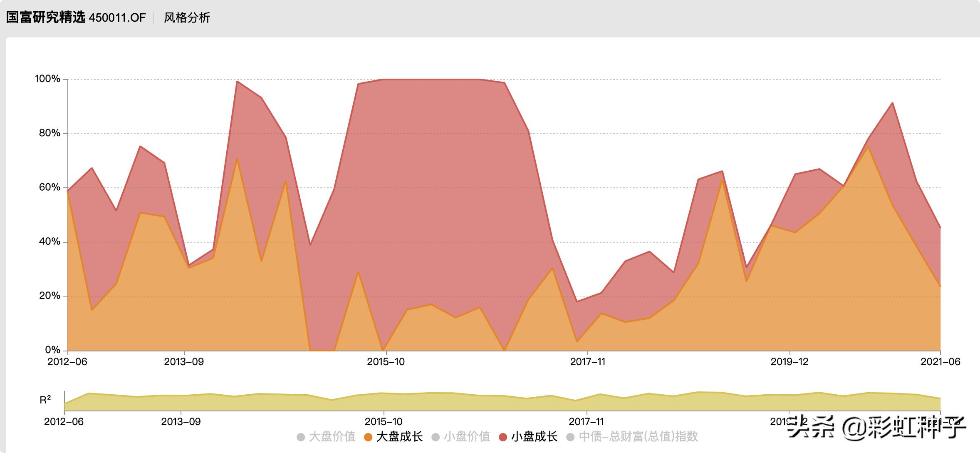The width and height of the screenshot is (980, 453).
Task: Enable the 中债-总财富(总值)指数 label text
Action: [x=638, y=437]
